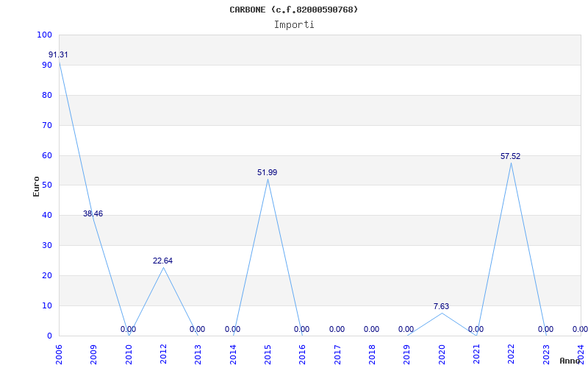Click the 50 tick on the Euro axis
The image size is (588, 368).
(47, 185)
